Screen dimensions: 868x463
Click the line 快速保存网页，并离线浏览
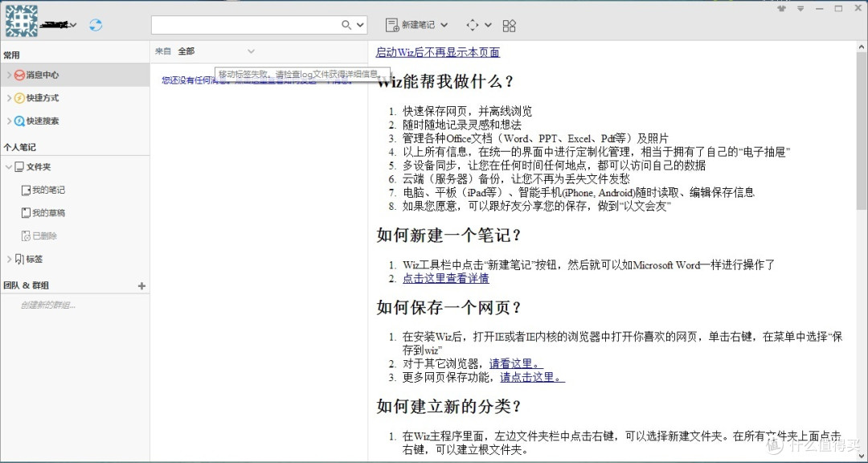pos(467,111)
